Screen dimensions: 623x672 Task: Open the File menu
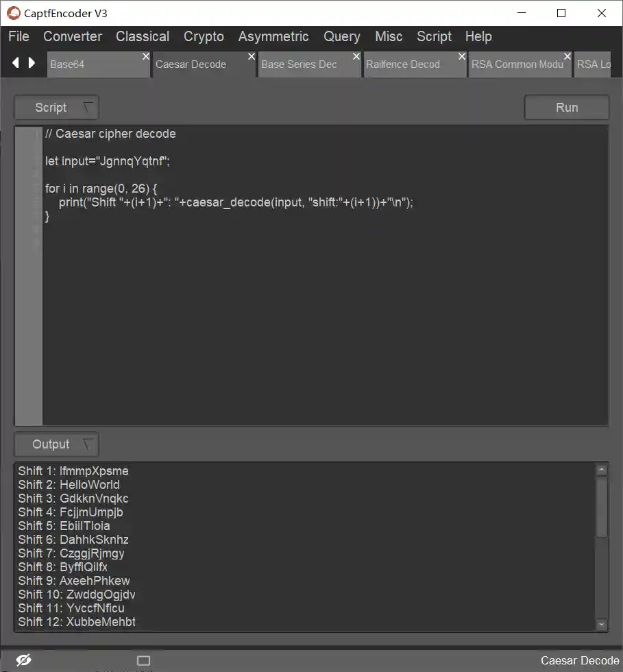click(18, 36)
